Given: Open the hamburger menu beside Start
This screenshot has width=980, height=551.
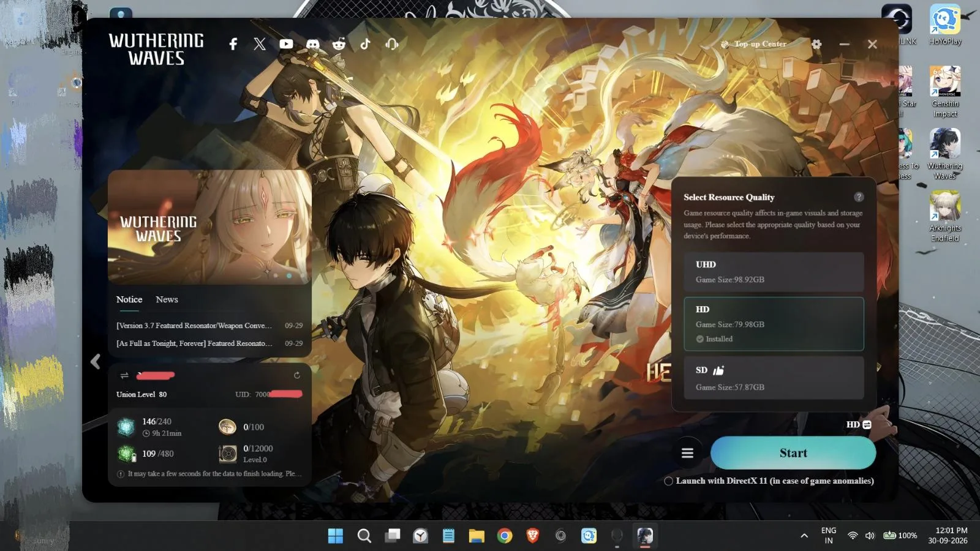Looking at the screenshot, I should 687,453.
